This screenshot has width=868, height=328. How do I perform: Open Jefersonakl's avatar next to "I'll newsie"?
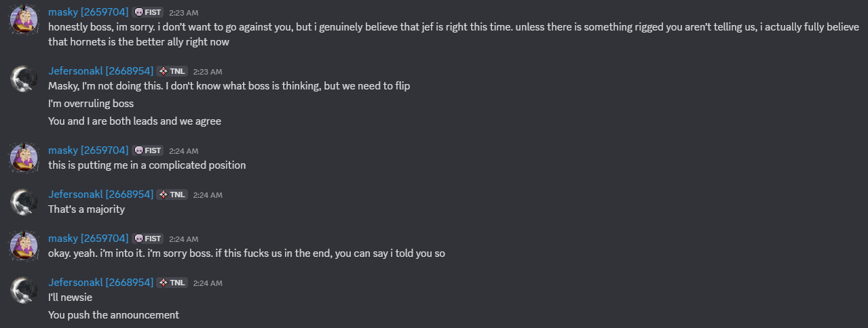pyautogui.click(x=24, y=289)
